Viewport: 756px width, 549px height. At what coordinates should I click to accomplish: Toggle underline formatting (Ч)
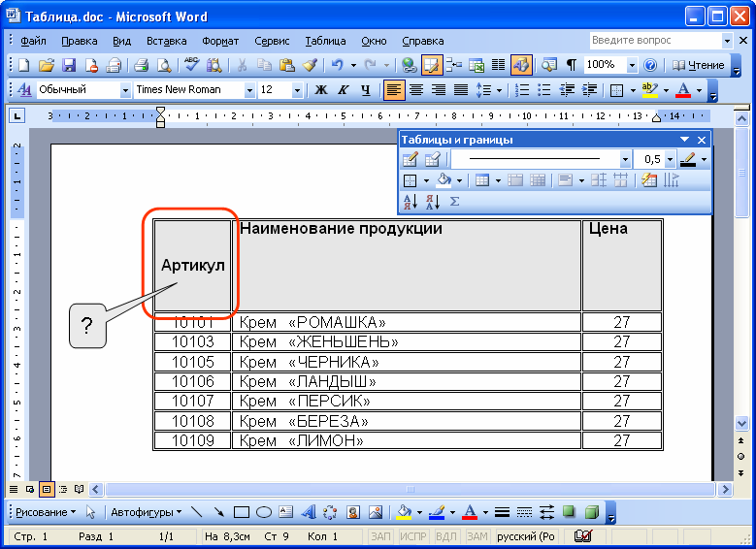coord(366,89)
